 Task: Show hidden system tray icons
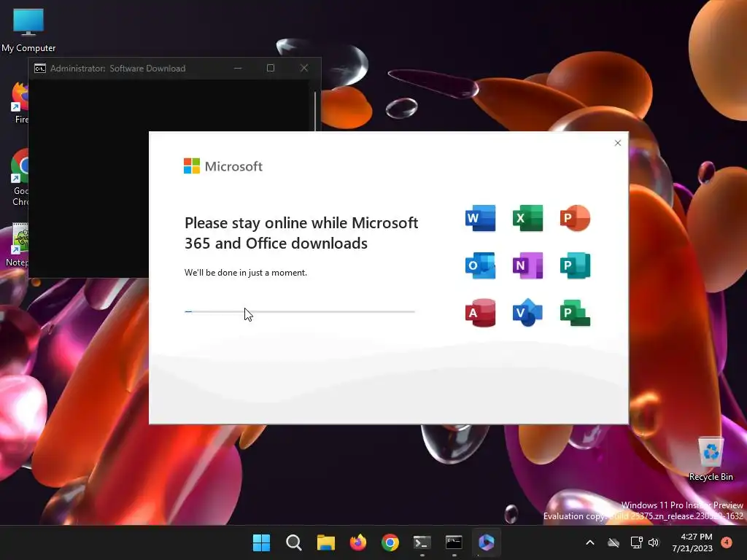pos(589,542)
